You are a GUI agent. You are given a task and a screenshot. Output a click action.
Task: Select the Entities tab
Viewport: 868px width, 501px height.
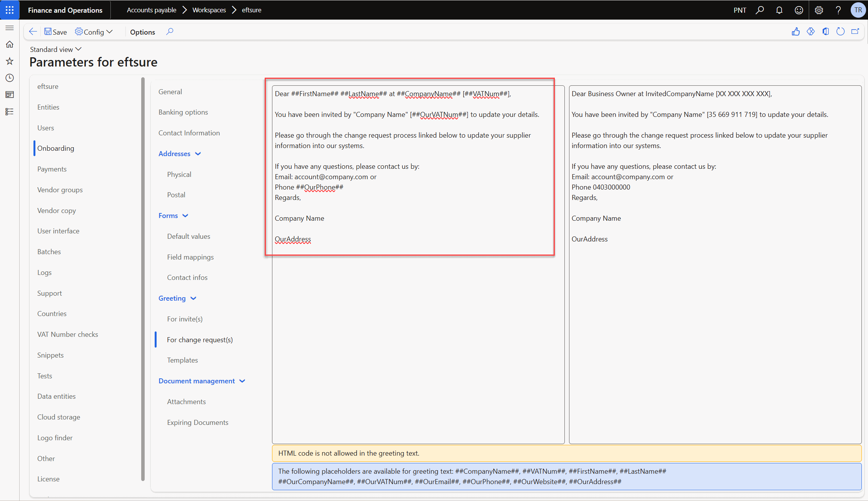click(48, 107)
